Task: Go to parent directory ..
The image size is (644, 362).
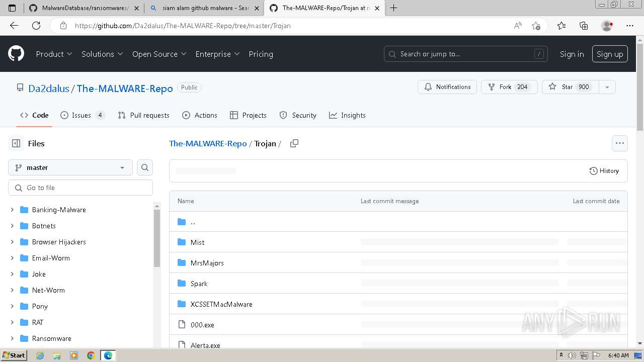Action: pos(193,222)
